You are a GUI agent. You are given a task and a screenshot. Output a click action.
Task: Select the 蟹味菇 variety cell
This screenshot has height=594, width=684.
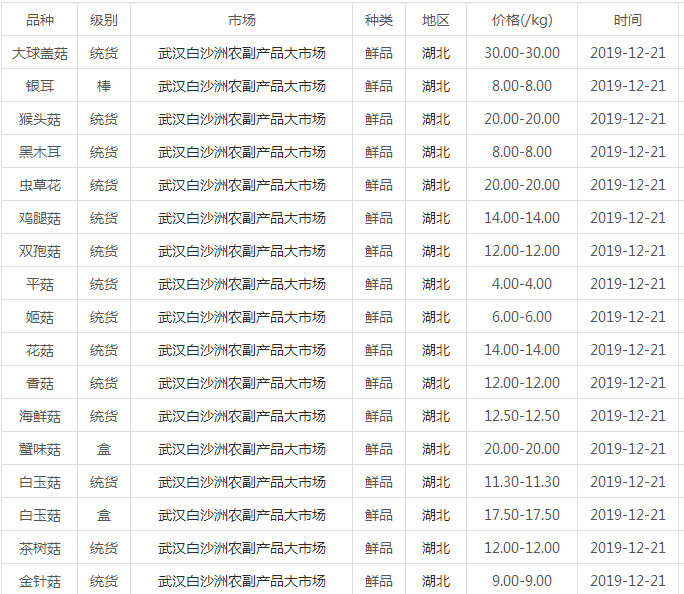click(x=40, y=449)
